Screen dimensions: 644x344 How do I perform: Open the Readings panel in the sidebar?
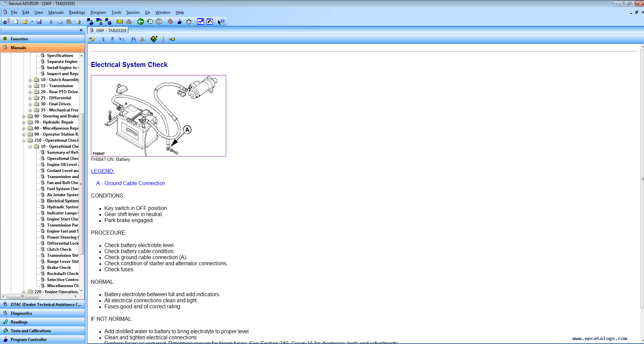[x=42, y=322]
